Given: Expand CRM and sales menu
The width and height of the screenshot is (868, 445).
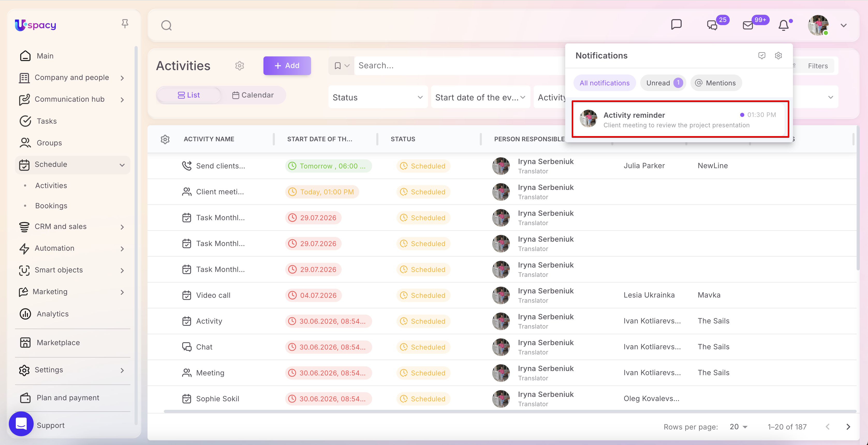Looking at the screenshot, I should pyautogui.click(x=72, y=227).
